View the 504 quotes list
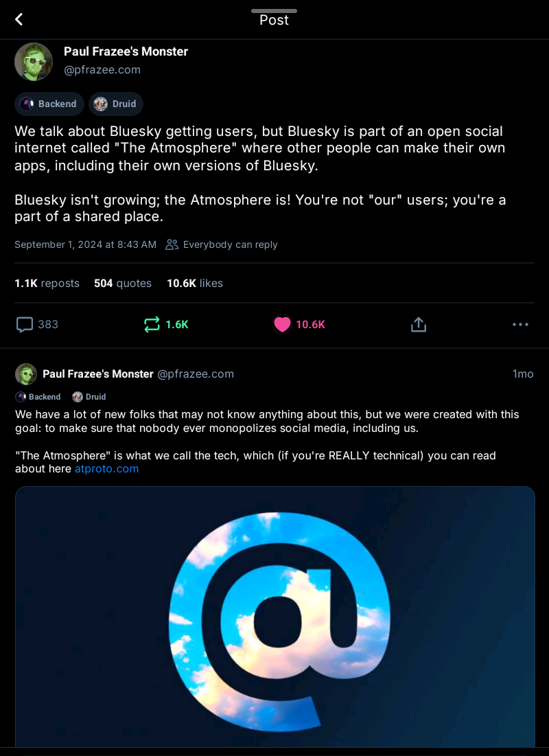The height and width of the screenshot is (756, 549). (123, 283)
